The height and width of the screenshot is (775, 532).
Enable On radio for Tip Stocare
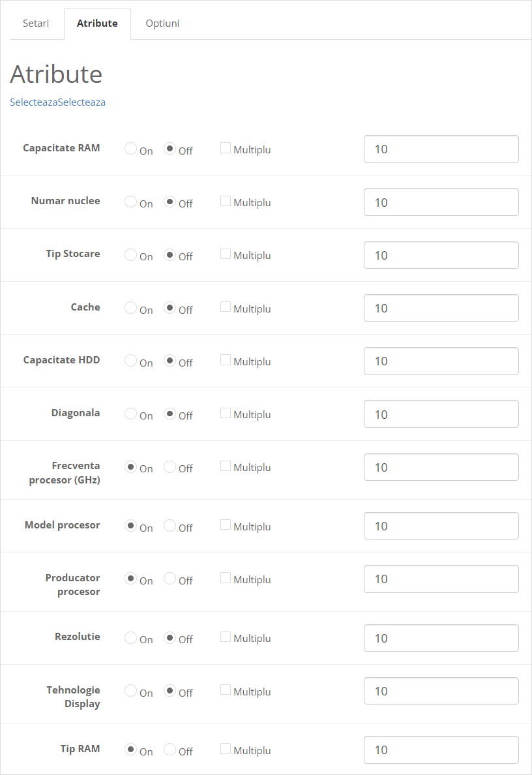coord(130,254)
